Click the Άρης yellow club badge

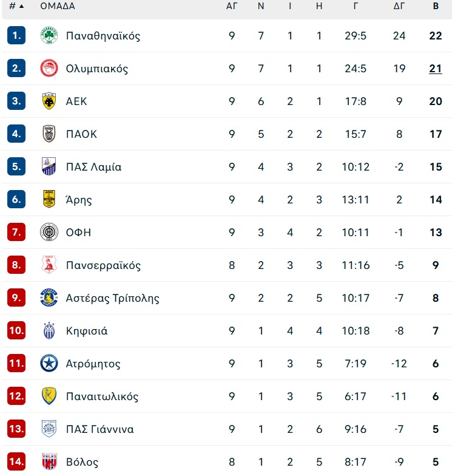coord(49,199)
